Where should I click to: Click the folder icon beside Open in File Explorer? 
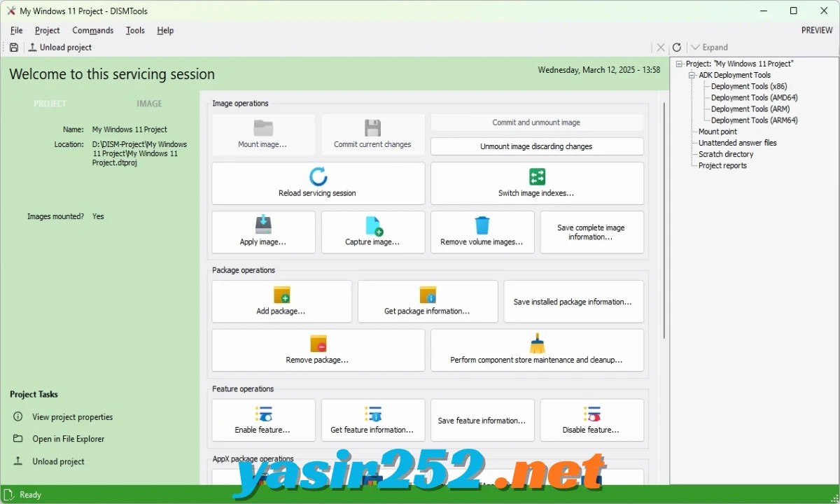coord(17,439)
